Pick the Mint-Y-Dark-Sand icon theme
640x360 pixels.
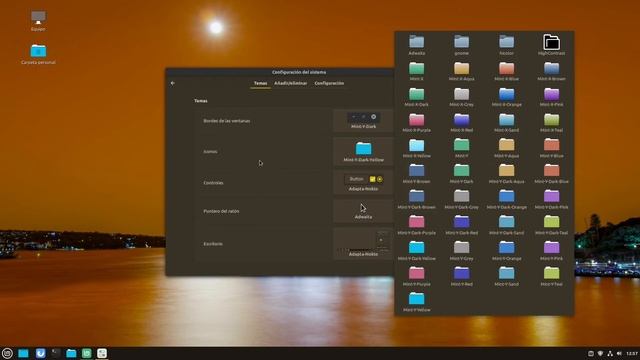[507, 225]
